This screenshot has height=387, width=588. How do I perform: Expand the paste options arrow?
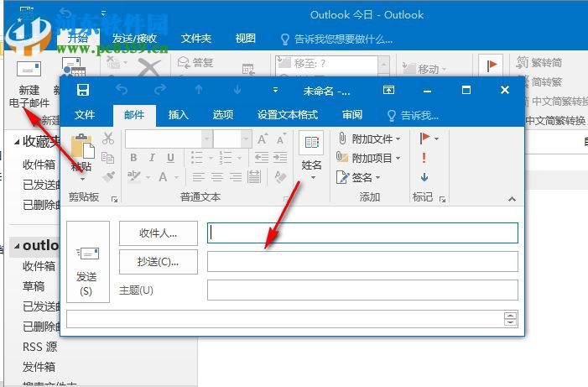82,179
